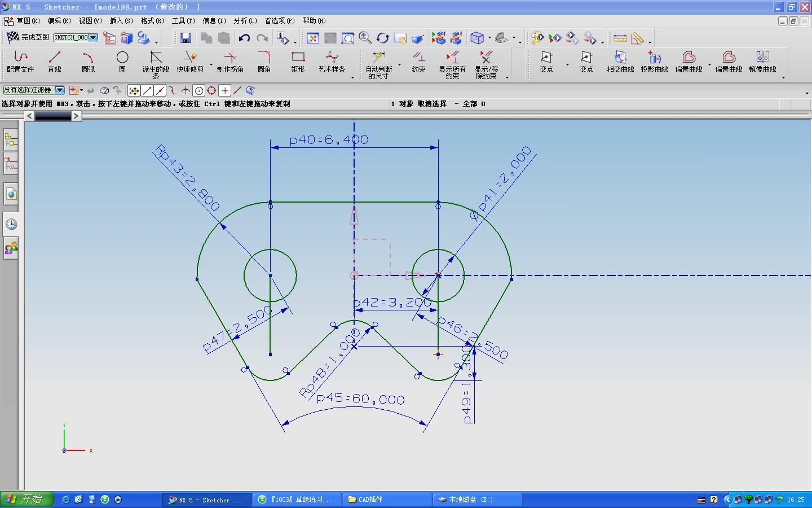Click 显示所有约束 show all constraints

pos(452,64)
